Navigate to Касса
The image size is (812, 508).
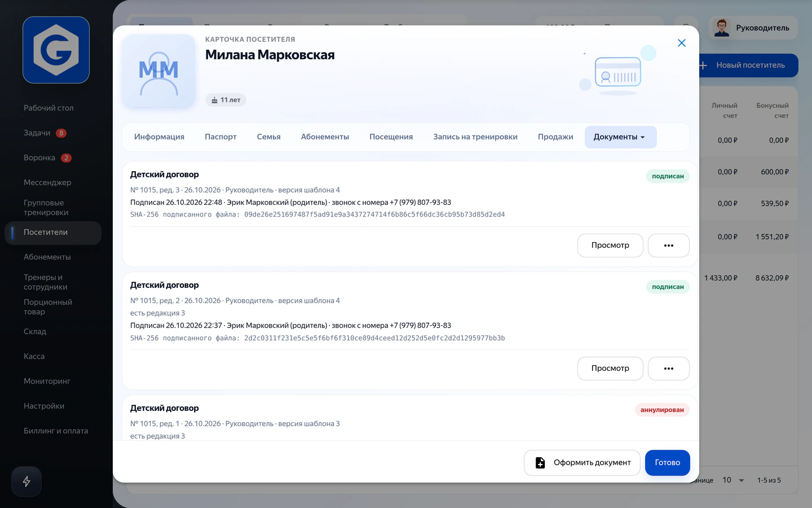click(34, 356)
